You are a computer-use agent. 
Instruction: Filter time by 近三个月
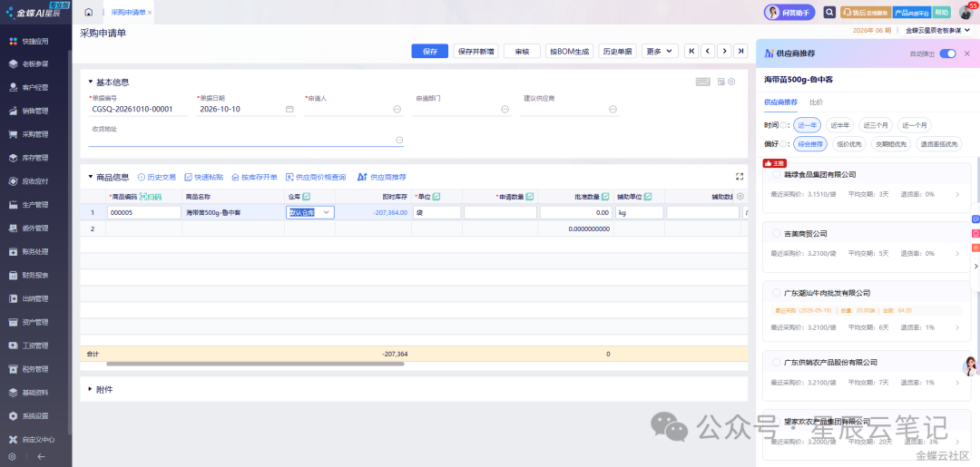point(876,125)
